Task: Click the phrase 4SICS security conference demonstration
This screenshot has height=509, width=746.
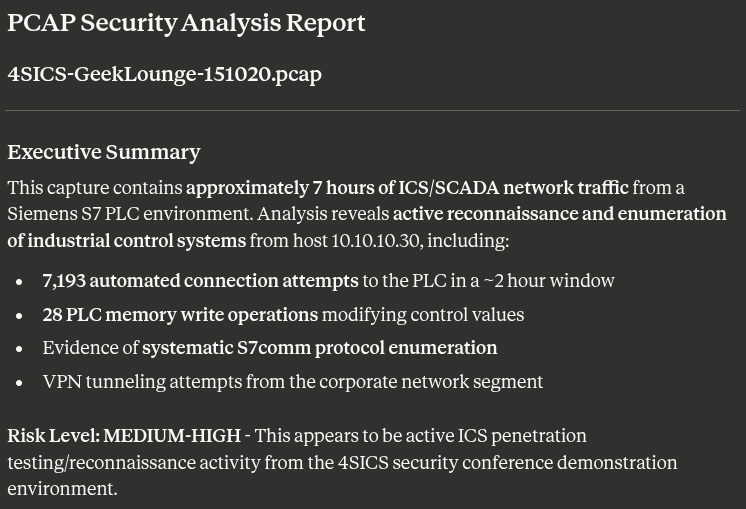Action: click(507, 463)
